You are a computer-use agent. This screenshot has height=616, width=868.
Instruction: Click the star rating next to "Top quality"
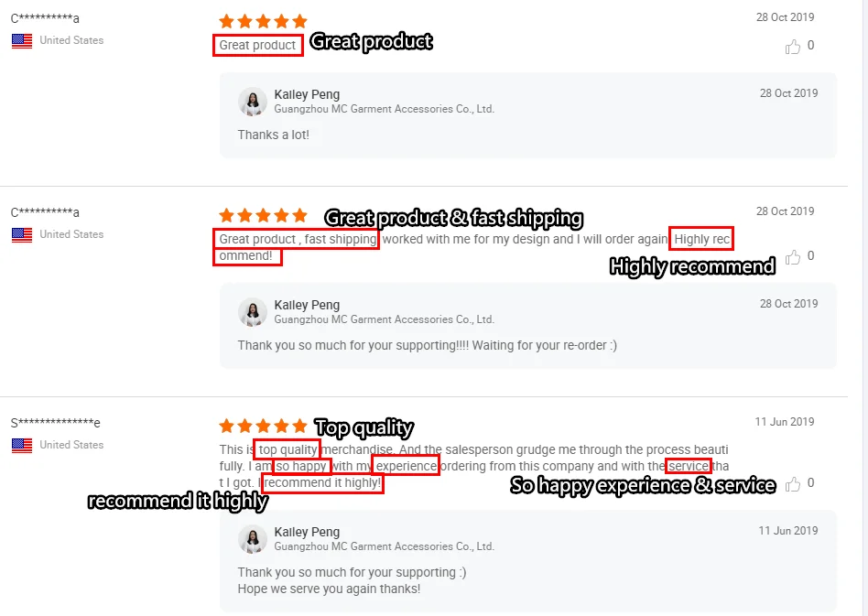263,426
